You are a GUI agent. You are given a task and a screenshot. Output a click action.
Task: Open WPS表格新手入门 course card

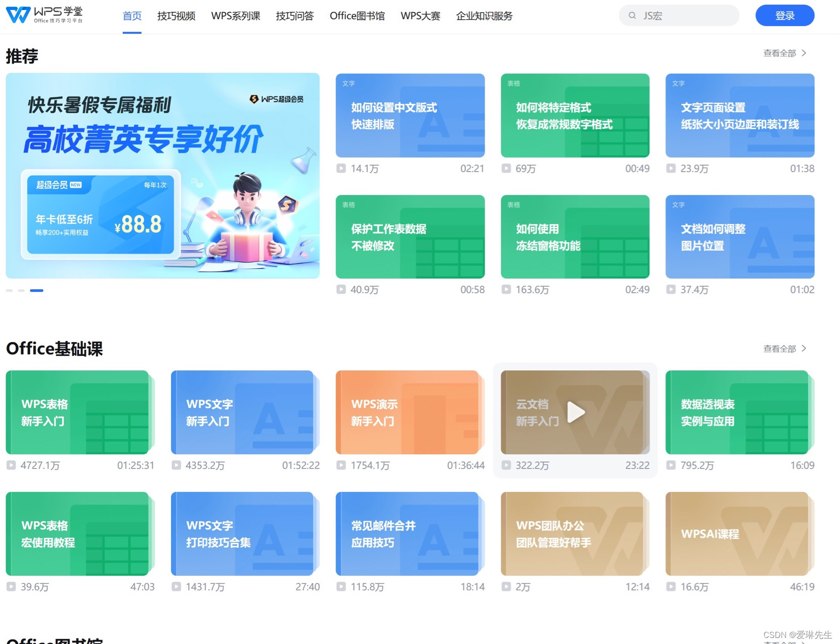pyautogui.click(x=80, y=413)
